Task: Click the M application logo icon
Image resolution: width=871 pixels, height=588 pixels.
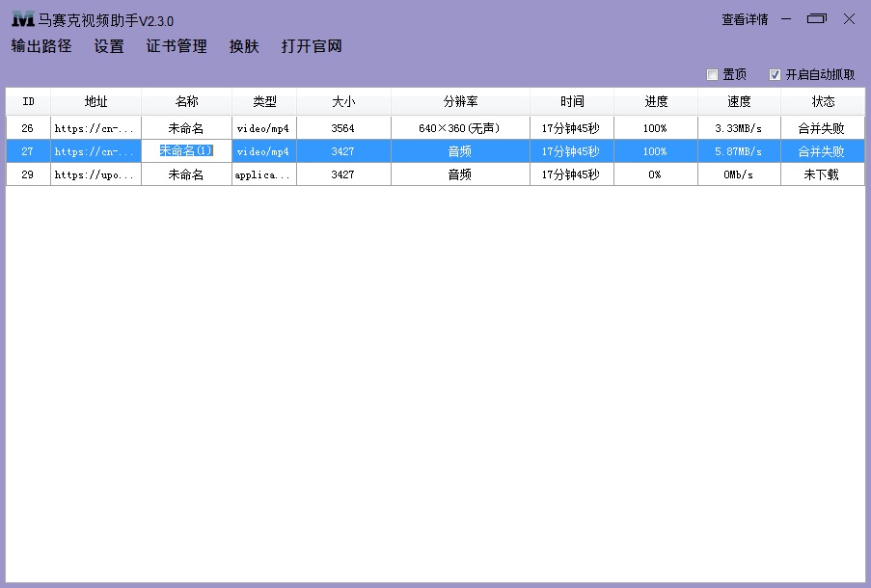Action: [23, 20]
